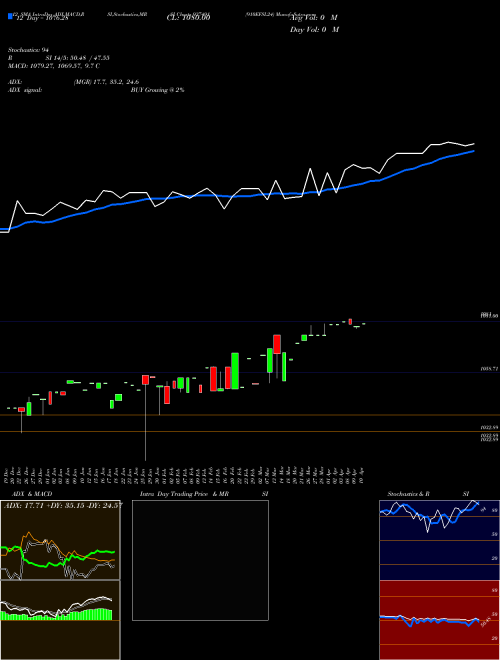This screenshot has width=500, height=660.
Task: Click the end of the thick blue SMA line
Action: click(x=474, y=151)
